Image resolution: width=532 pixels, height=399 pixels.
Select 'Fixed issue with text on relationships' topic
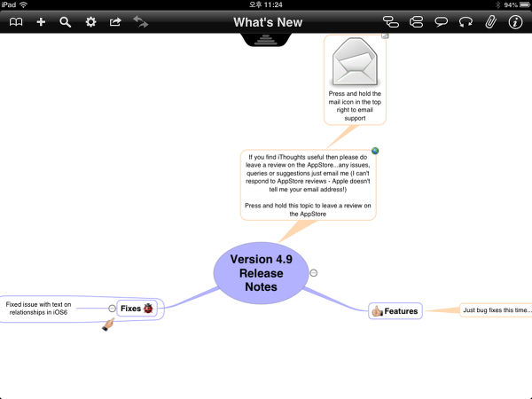click(38, 308)
